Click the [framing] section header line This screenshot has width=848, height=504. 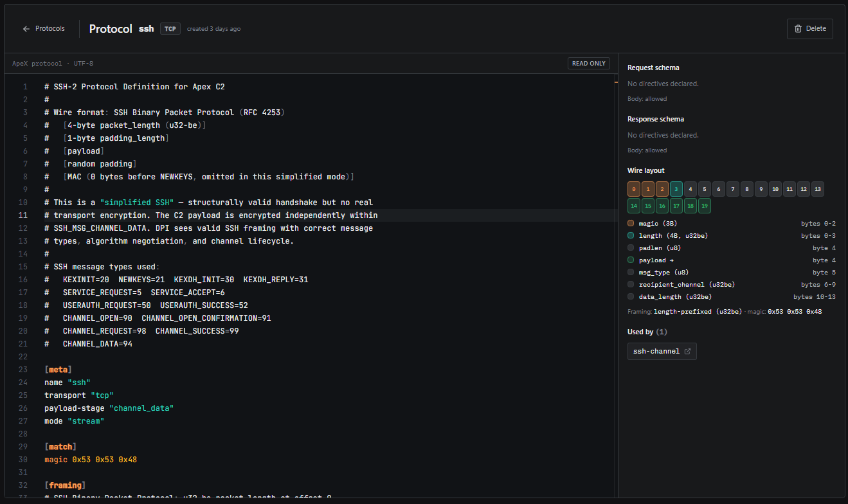click(x=65, y=485)
